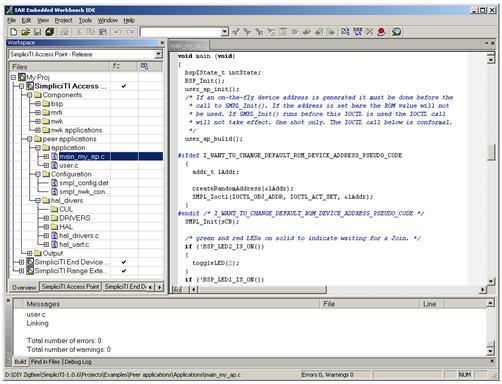The height and width of the screenshot is (384, 502).
Task: Click the editor vertical scrollbar thumb
Action: (x=491, y=152)
